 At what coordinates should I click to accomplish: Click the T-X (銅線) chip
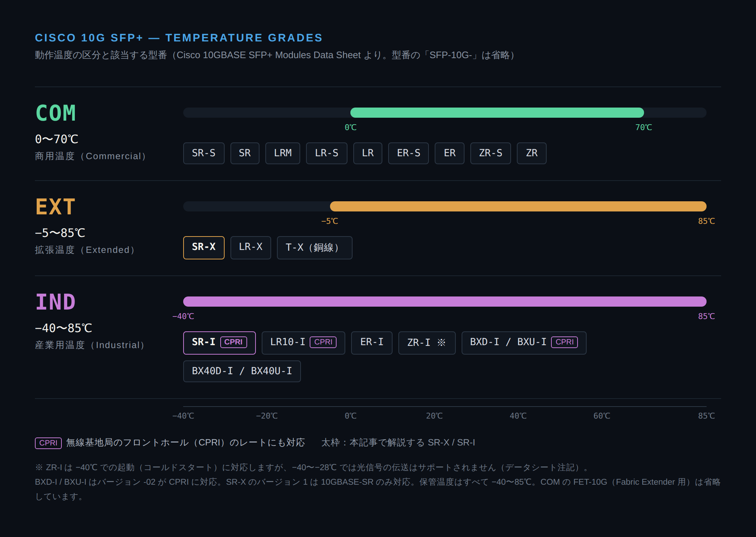[x=314, y=247]
